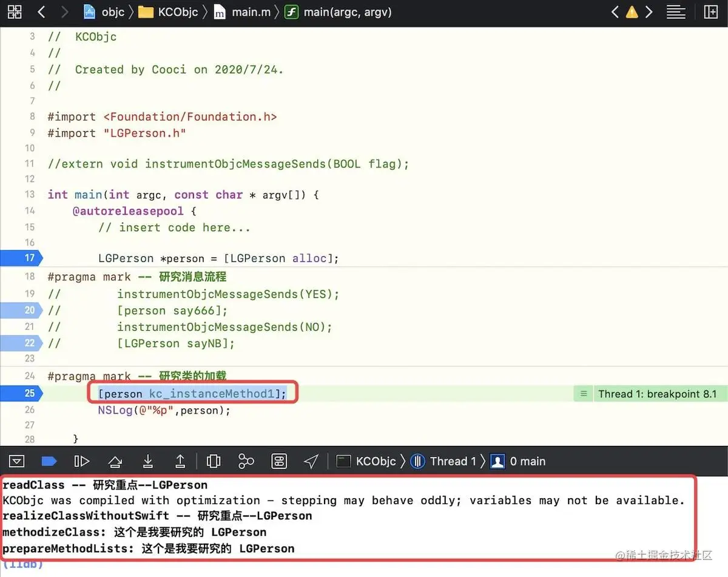Click the #import "LGPerson.h" line
The height and width of the screenshot is (577, 728).
(x=117, y=133)
